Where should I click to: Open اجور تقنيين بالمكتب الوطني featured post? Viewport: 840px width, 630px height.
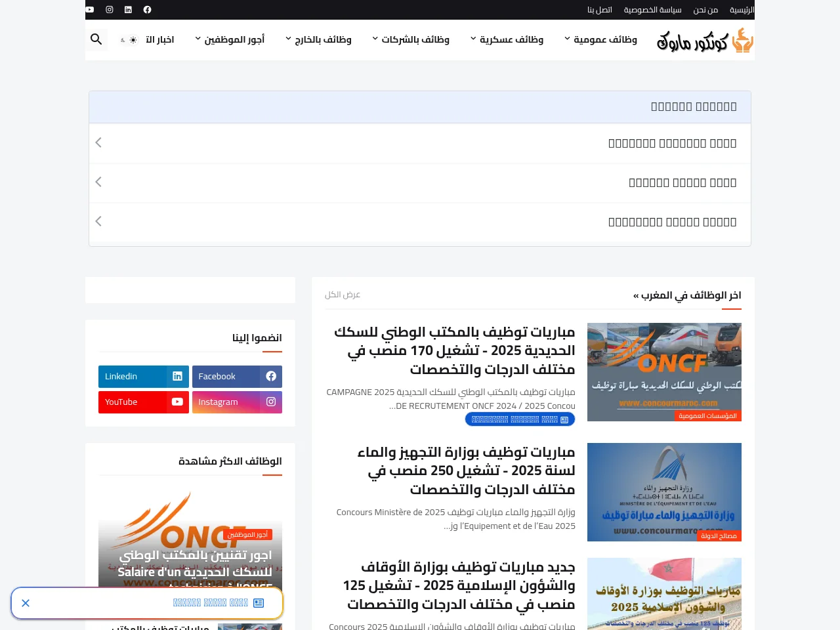[195, 563]
